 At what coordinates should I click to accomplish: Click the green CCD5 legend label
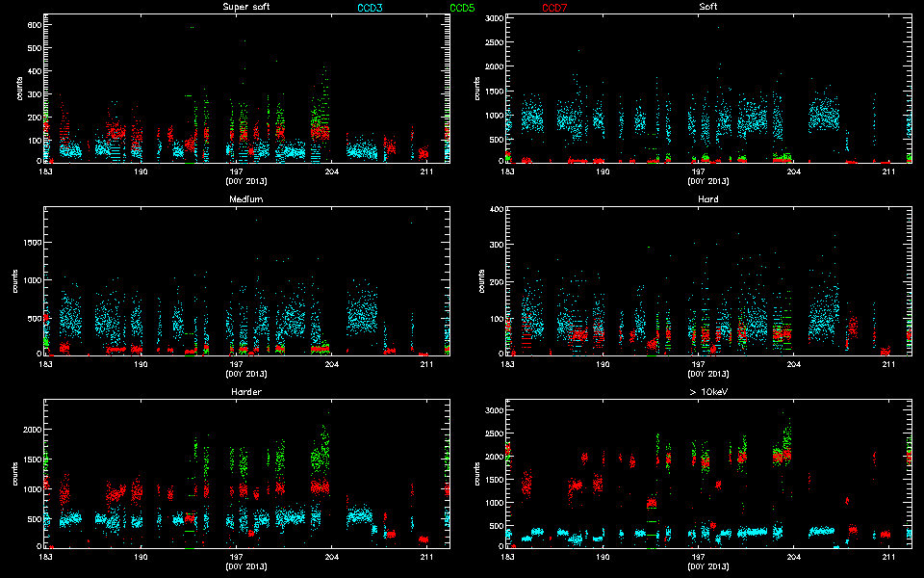tap(462, 8)
